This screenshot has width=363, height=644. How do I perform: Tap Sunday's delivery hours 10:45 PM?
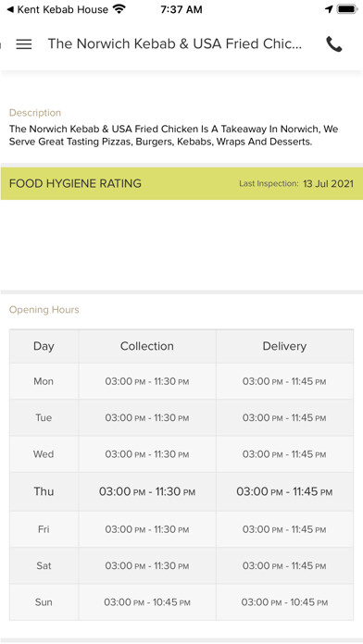click(284, 602)
